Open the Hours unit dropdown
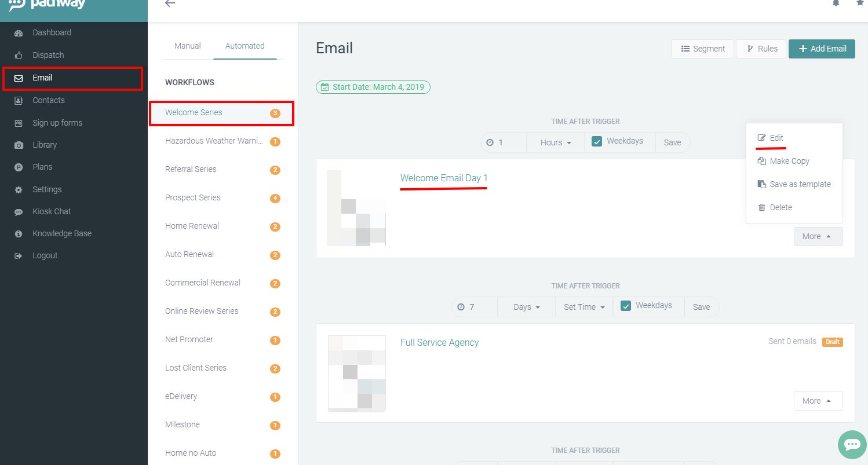868x465 pixels. 556,142
